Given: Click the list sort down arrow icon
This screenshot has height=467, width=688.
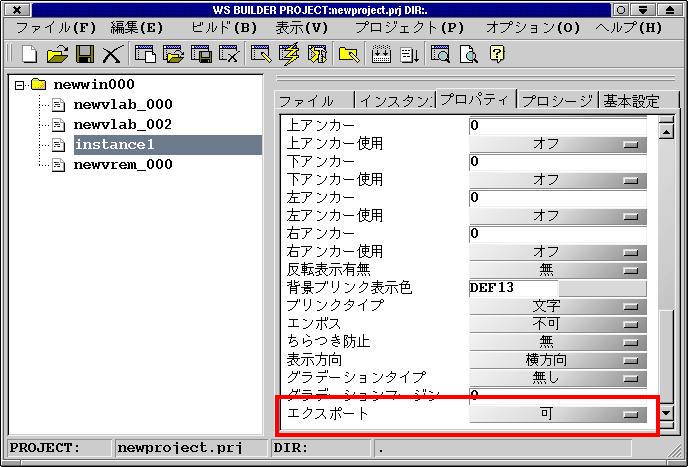Looking at the screenshot, I should (410, 54).
